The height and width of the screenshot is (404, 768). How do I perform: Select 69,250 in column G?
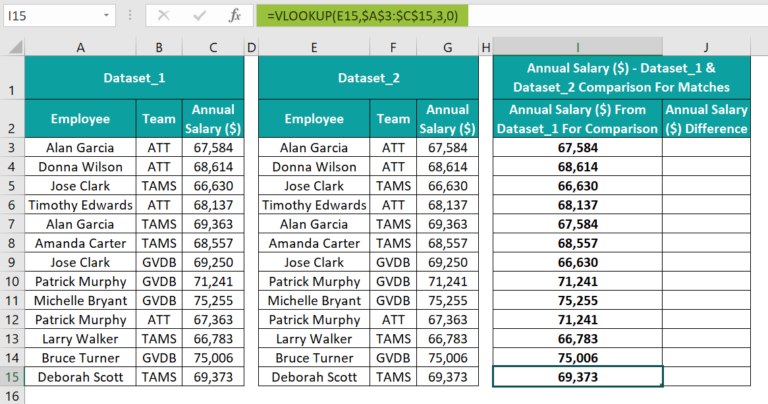click(448, 262)
